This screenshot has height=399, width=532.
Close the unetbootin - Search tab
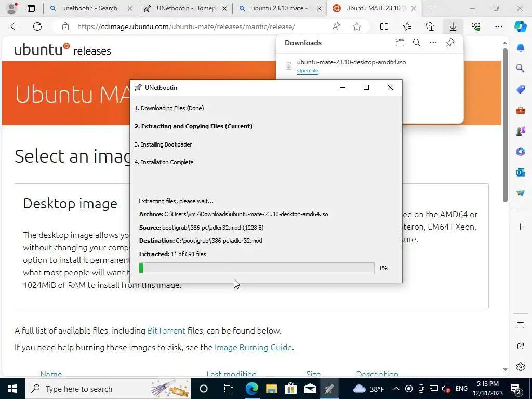click(130, 8)
